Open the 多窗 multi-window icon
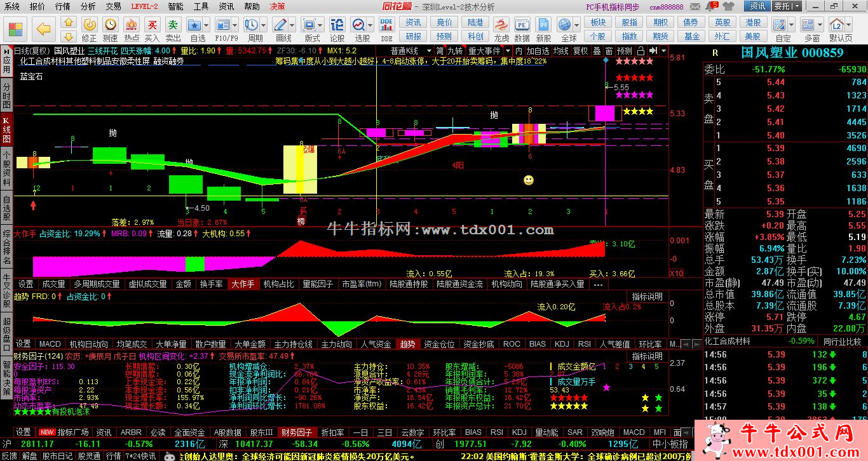Viewport: 868px width, 461px height. [x=809, y=25]
